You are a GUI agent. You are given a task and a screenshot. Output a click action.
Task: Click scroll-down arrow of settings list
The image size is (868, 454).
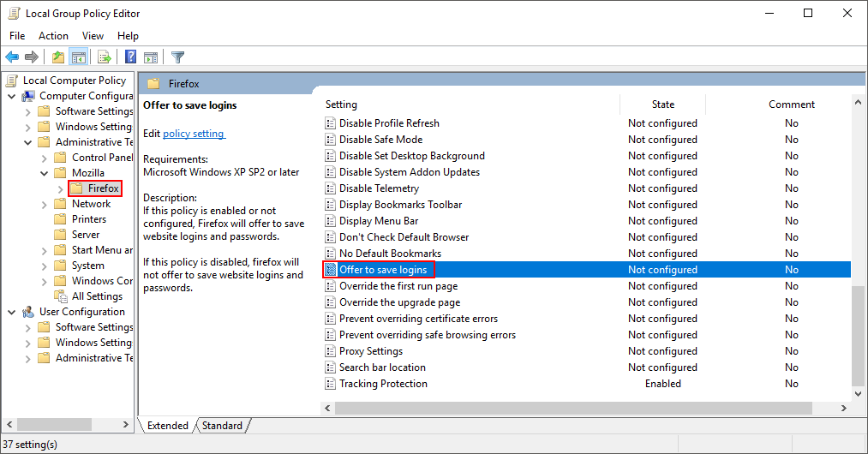pyautogui.click(x=858, y=394)
